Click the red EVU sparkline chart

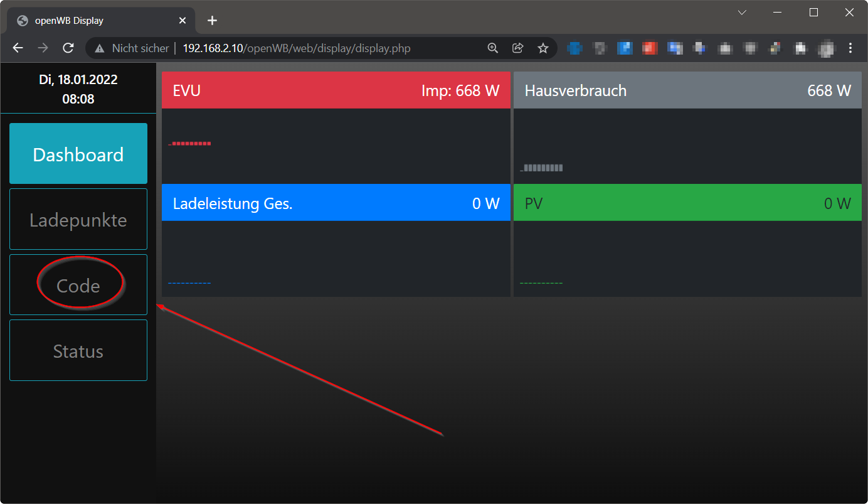click(189, 144)
